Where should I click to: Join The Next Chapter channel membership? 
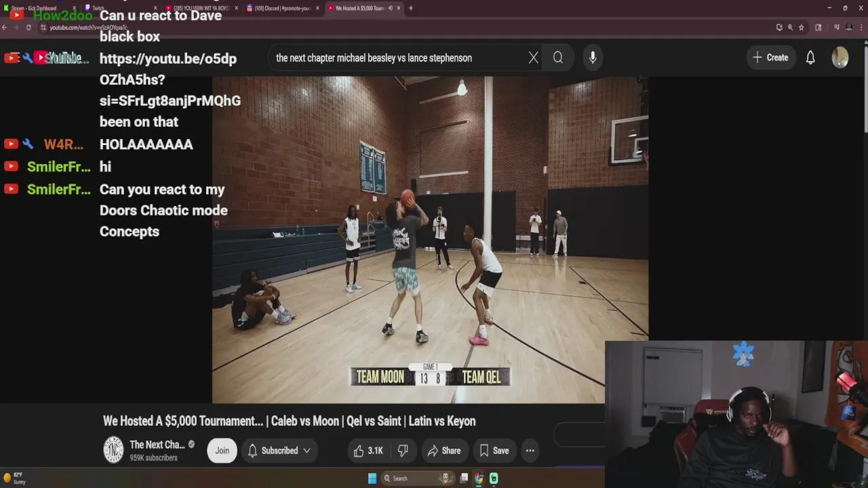click(222, 451)
